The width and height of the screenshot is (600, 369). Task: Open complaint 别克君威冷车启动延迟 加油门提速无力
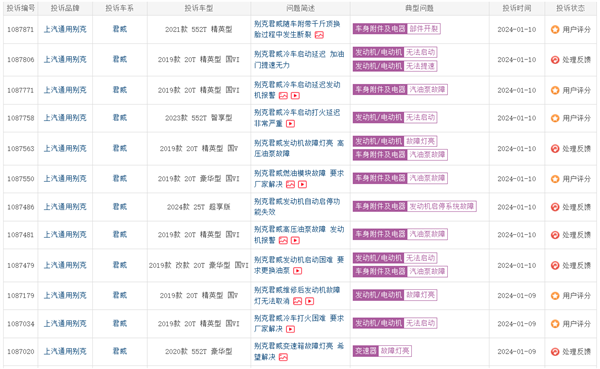point(299,60)
